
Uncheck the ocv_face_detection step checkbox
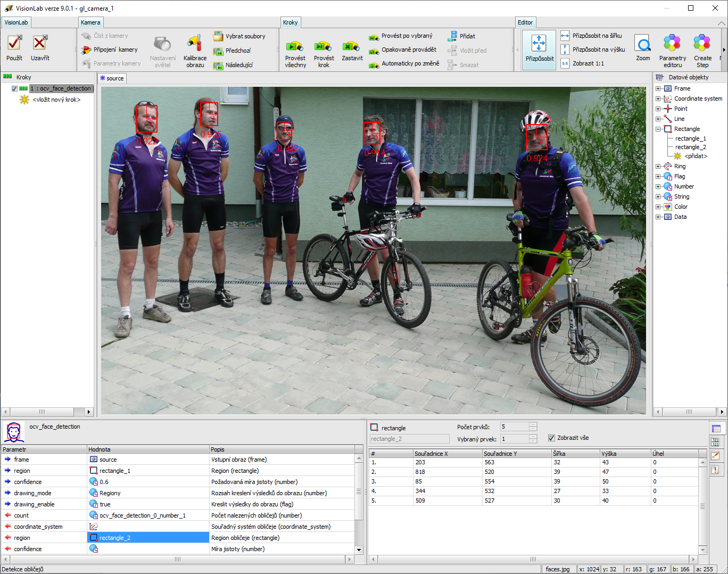pos(14,89)
